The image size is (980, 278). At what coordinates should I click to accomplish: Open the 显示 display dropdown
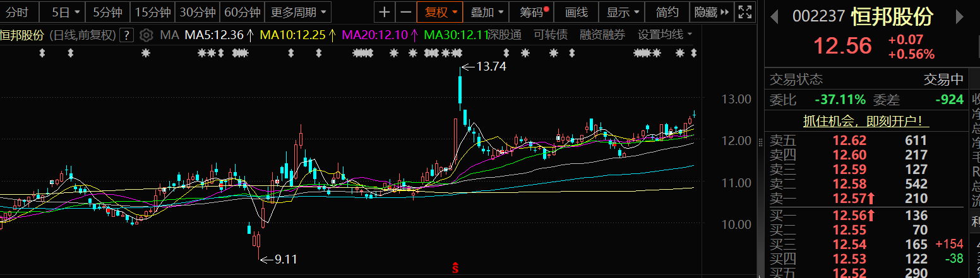click(x=622, y=11)
